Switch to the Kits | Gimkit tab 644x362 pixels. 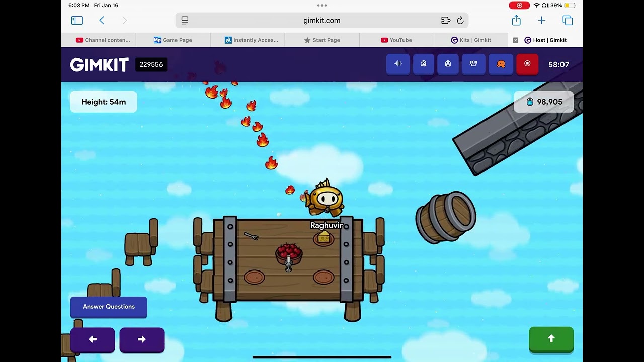tap(471, 40)
